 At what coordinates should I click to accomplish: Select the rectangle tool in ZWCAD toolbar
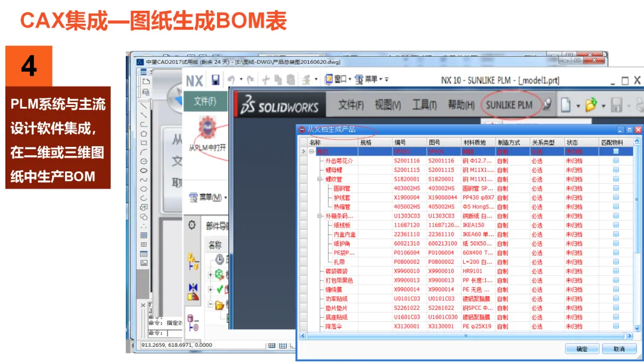coord(144,143)
